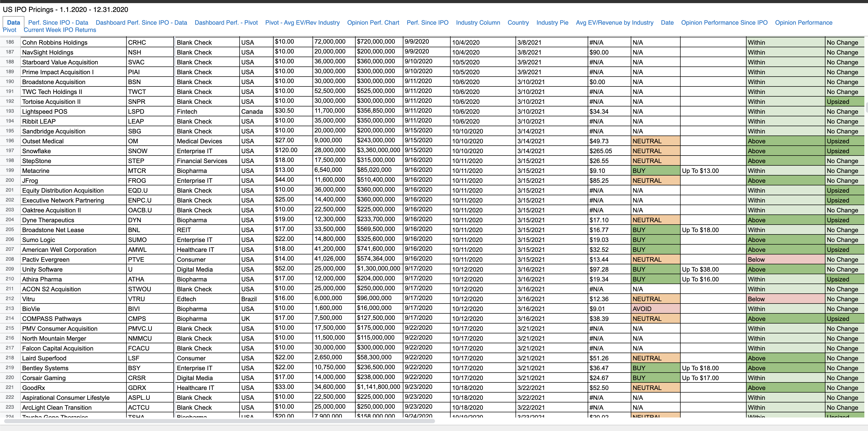868x431 pixels.
Task: Select the BUY rating cell for Unity Software
Action: pyautogui.click(x=655, y=269)
